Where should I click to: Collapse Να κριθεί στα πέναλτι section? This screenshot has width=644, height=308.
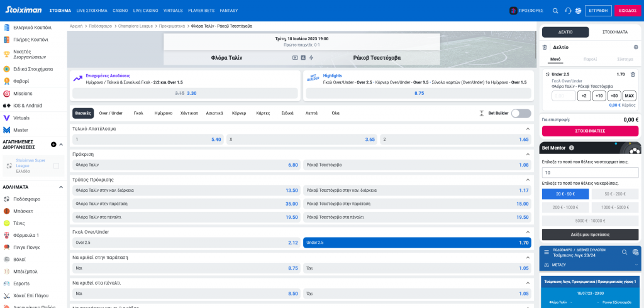point(528,283)
